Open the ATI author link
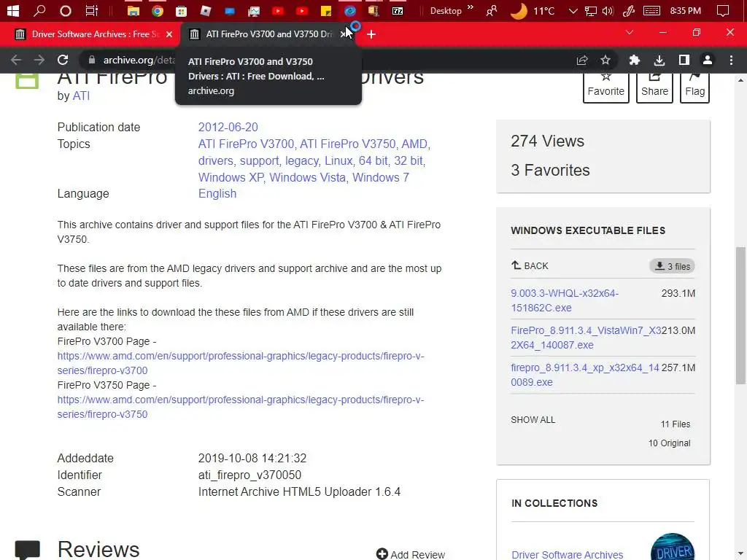Image resolution: width=747 pixels, height=560 pixels. click(x=81, y=96)
